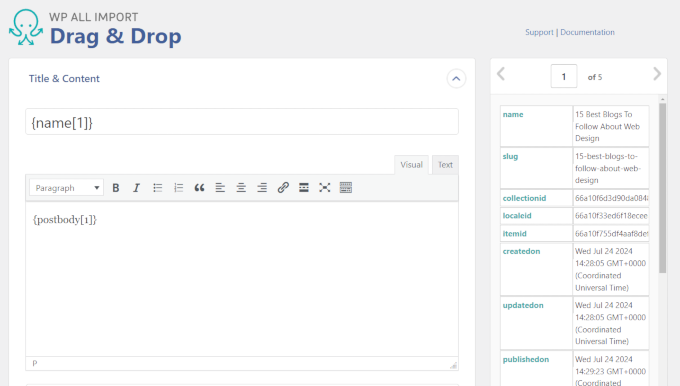Screen dimensions: 680x386
Task: Insert or edit a link
Action: (283, 188)
